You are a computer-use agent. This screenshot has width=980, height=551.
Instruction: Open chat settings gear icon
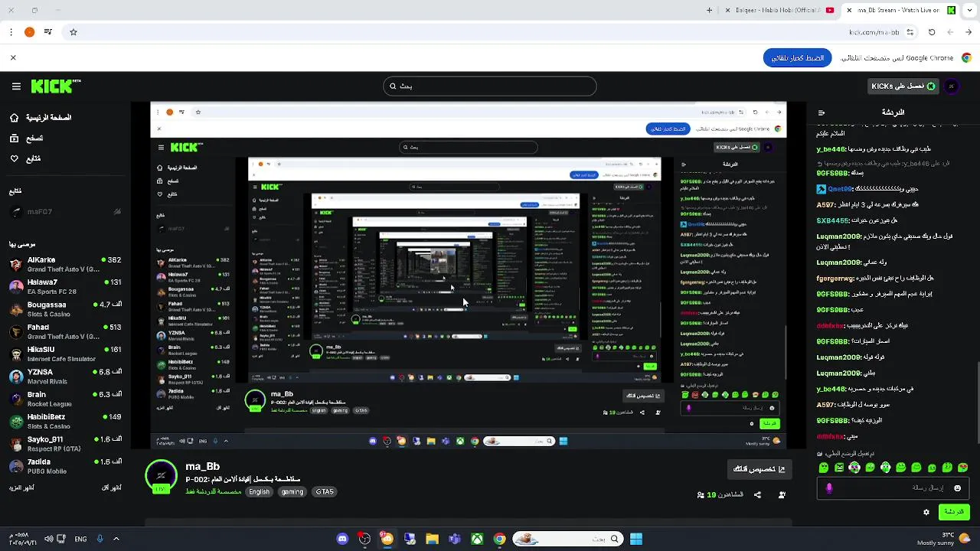[x=926, y=512]
